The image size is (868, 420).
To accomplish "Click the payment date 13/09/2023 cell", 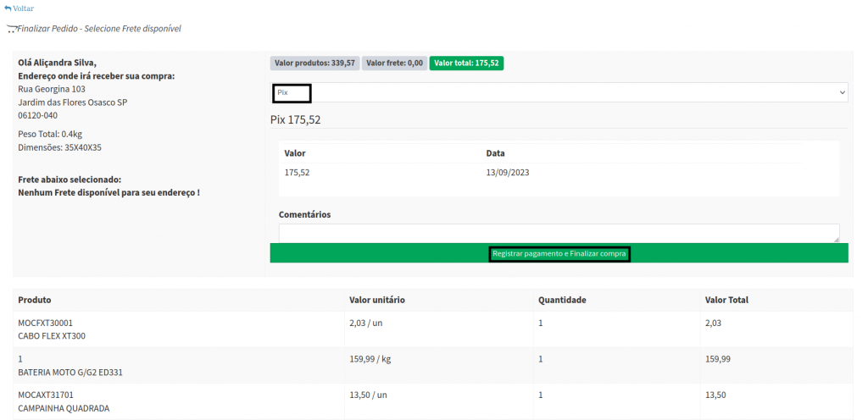I will click(x=508, y=173).
